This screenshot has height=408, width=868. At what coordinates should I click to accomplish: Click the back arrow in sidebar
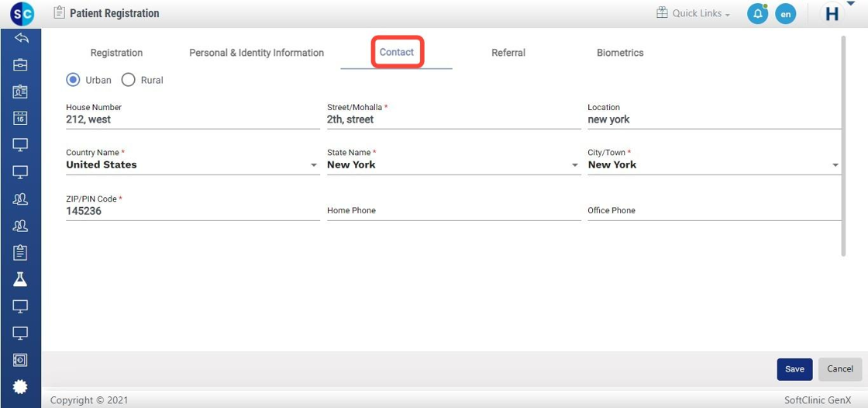[x=21, y=38]
